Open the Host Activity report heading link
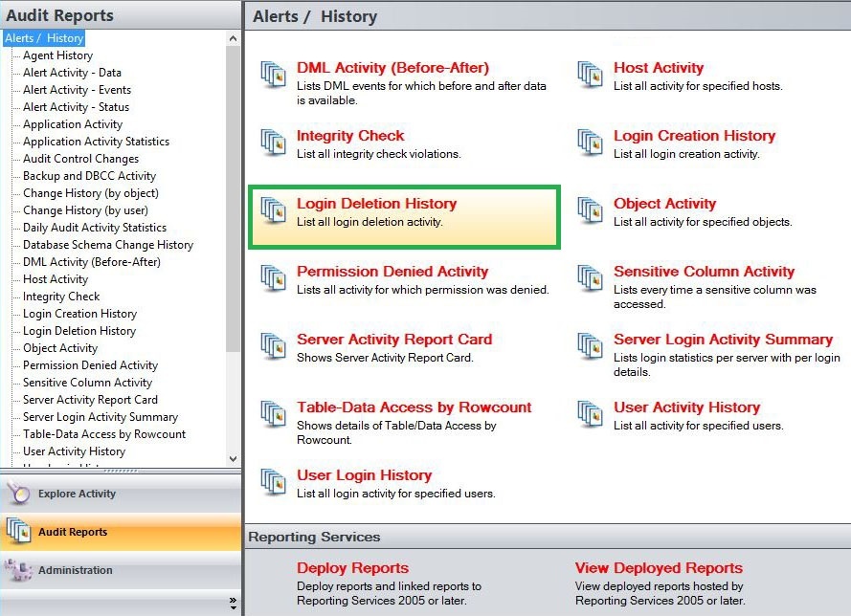The image size is (851, 616). point(659,68)
